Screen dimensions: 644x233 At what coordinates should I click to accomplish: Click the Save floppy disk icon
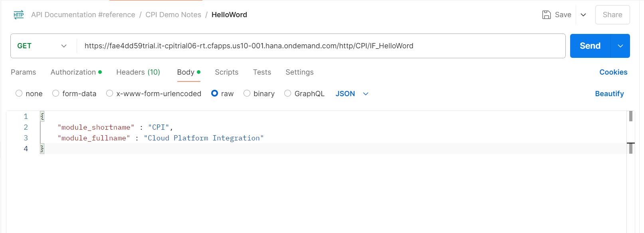(546, 15)
